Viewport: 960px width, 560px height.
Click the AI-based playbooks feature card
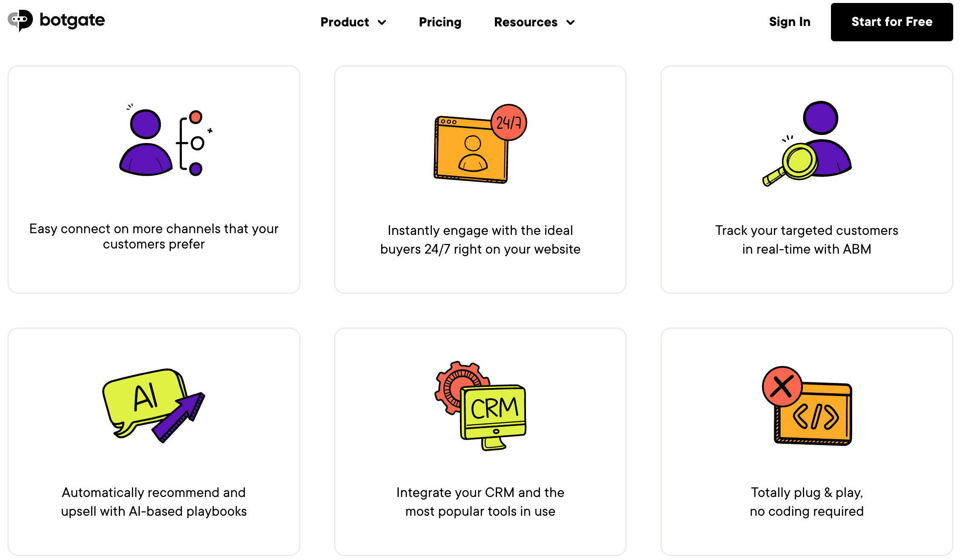pyautogui.click(x=154, y=443)
